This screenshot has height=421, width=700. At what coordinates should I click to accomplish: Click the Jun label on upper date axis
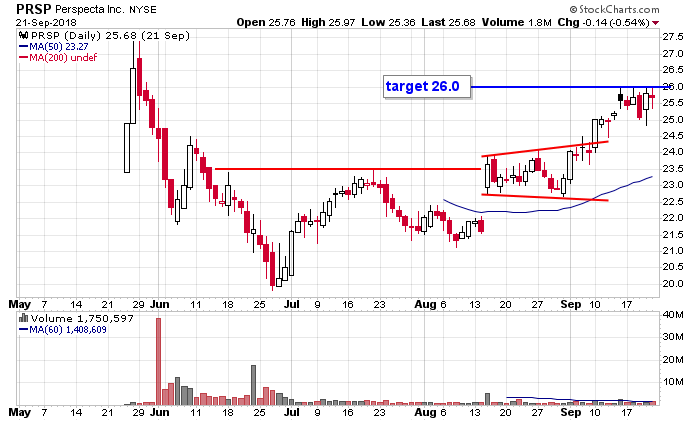coord(159,304)
